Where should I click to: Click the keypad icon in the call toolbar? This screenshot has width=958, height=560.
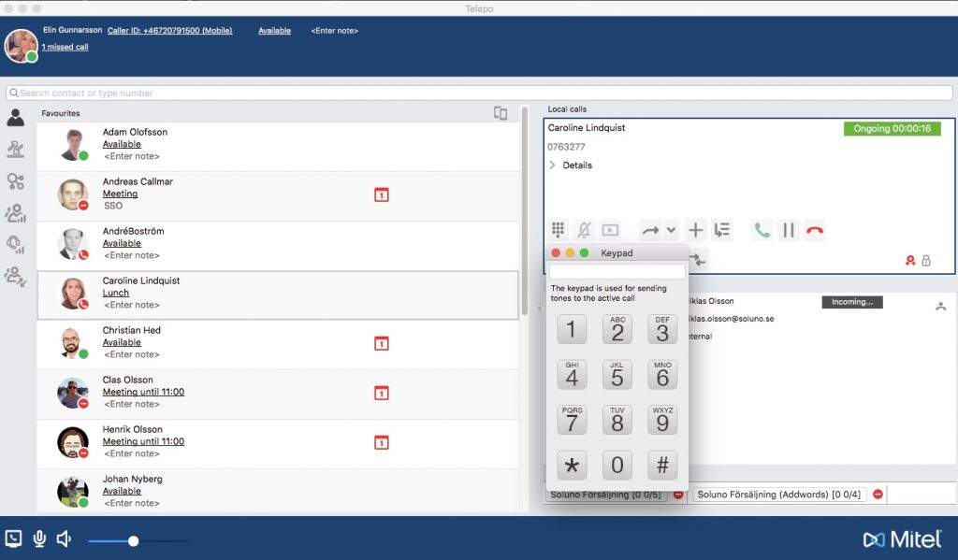[558, 230]
